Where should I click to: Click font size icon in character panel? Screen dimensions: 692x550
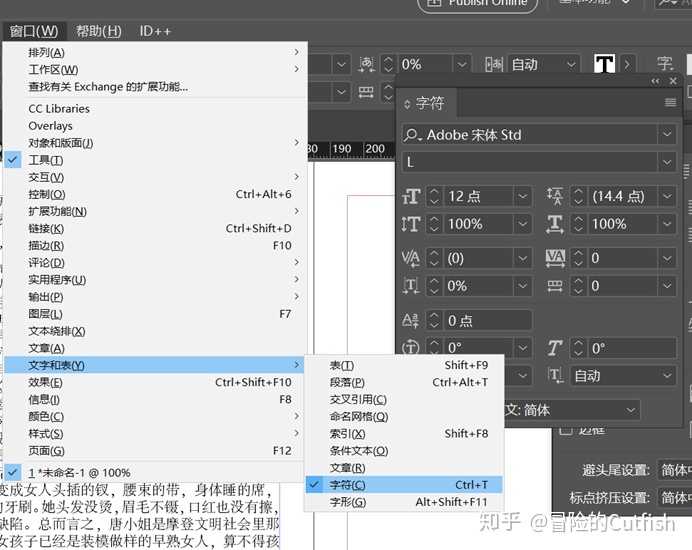click(410, 196)
